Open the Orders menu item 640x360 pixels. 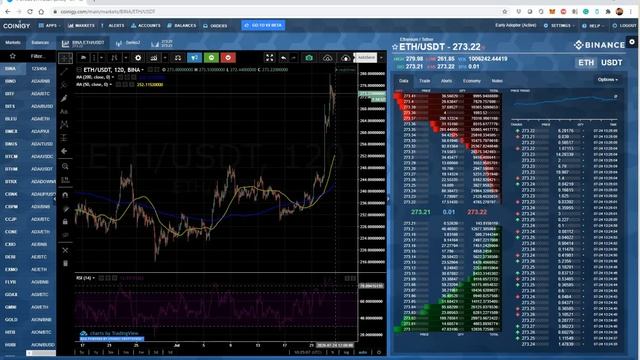click(215, 25)
